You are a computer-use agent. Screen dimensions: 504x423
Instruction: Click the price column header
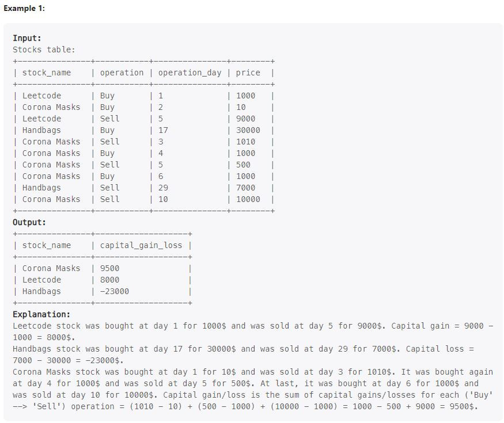coord(248,73)
